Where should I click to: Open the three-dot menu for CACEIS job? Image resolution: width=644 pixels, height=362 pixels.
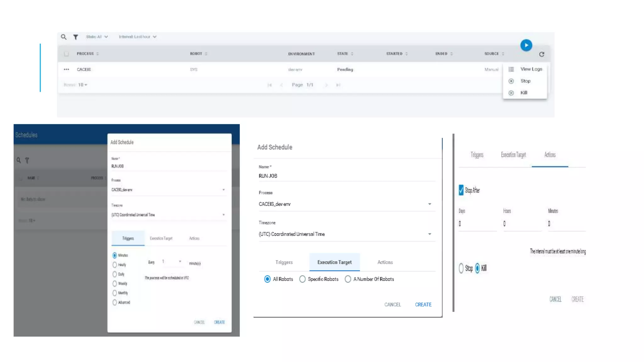click(66, 69)
